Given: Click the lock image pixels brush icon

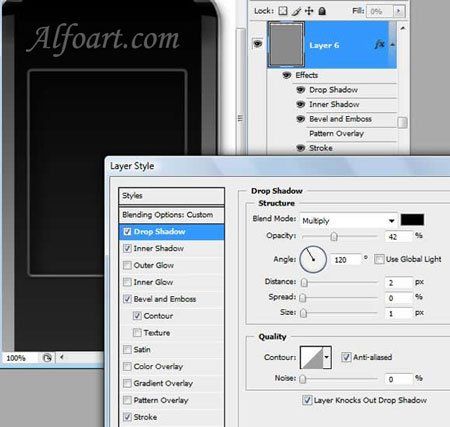Looking at the screenshot, I should pyautogui.click(x=296, y=11).
